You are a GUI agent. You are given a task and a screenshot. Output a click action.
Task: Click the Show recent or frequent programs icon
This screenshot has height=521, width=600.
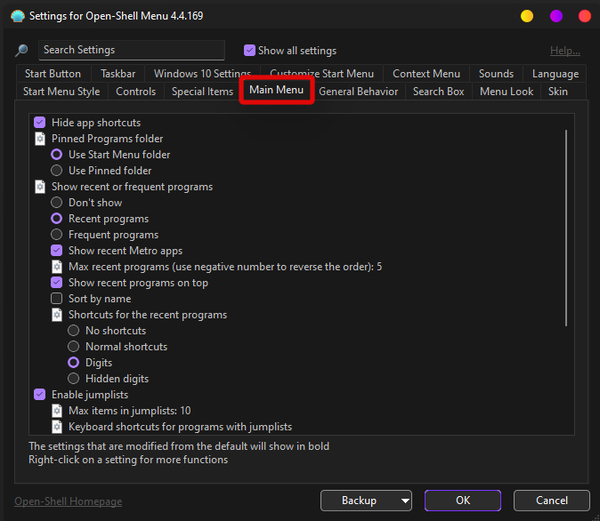coord(40,187)
